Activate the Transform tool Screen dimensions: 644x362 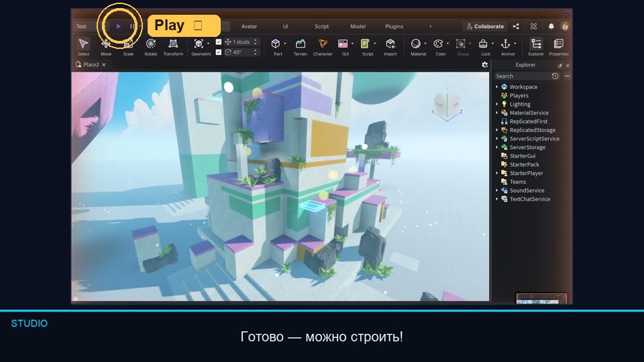tap(173, 47)
